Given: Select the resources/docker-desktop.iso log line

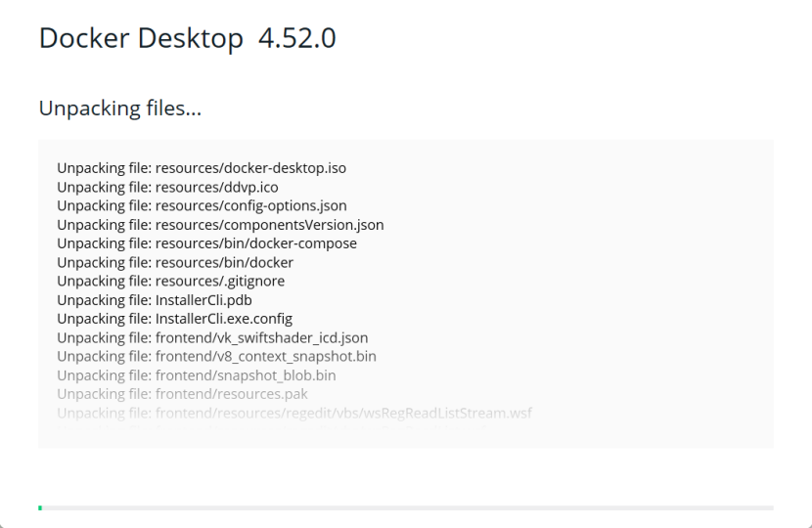Looking at the screenshot, I should (x=202, y=168).
